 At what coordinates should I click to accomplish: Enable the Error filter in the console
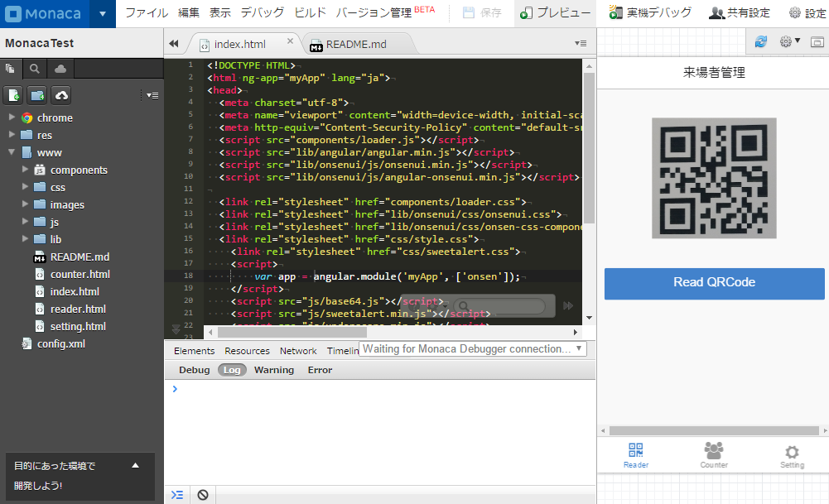[320, 370]
